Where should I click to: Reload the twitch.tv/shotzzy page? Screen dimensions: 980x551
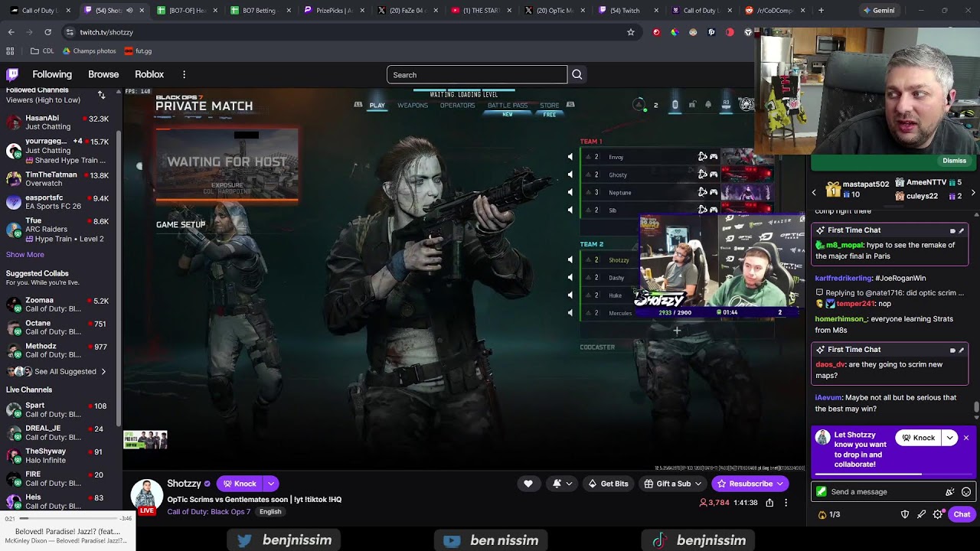47,32
